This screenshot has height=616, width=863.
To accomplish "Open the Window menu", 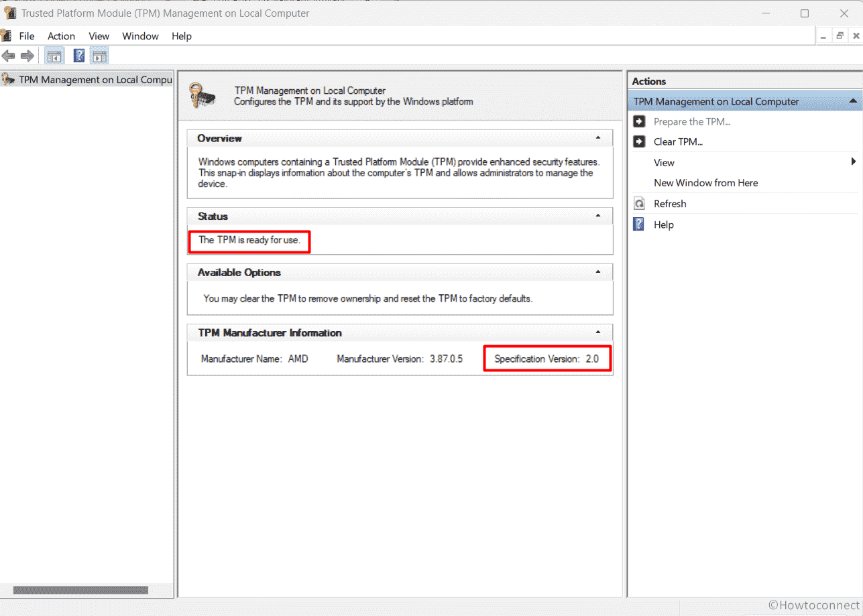I will pos(140,36).
